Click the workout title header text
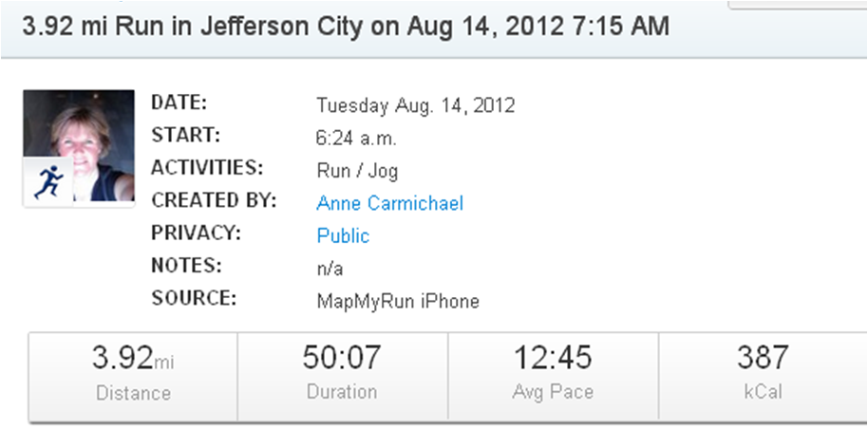 (x=345, y=27)
